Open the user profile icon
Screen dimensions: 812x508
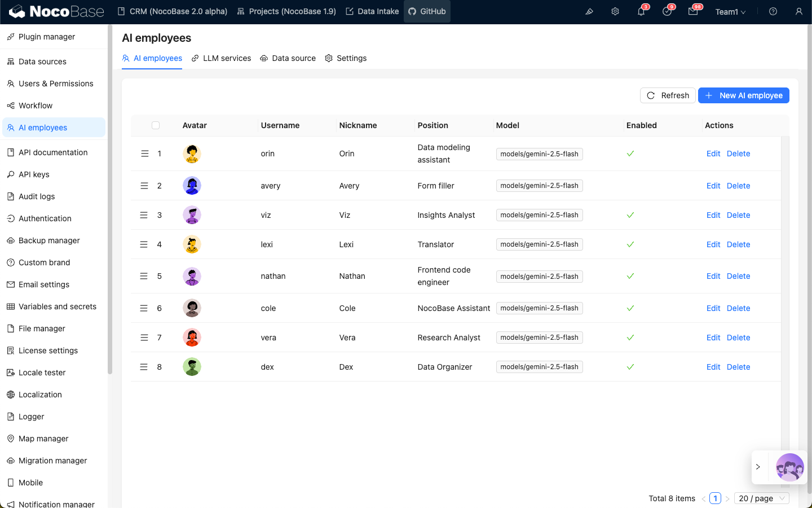coord(799,12)
